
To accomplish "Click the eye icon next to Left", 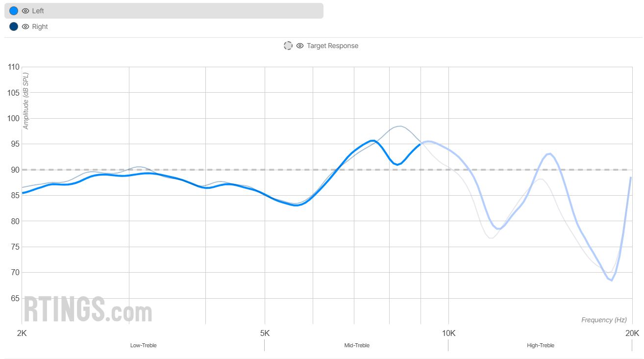I will coord(25,11).
